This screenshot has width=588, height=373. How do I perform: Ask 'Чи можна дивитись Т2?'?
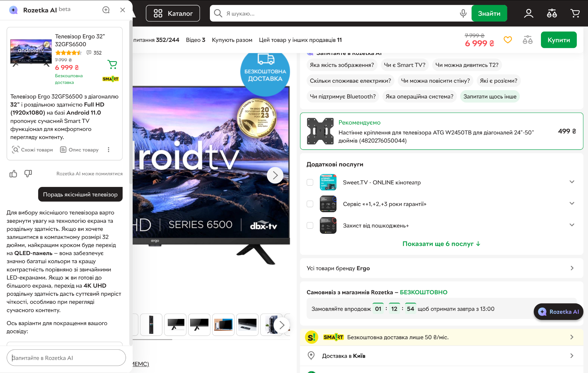pyautogui.click(x=467, y=65)
